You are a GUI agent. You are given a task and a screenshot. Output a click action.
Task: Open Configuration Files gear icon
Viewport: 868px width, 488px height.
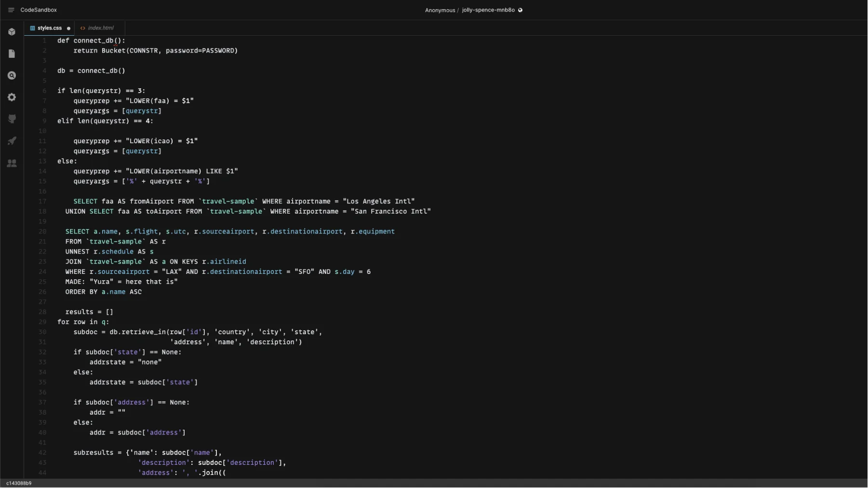tap(12, 97)
